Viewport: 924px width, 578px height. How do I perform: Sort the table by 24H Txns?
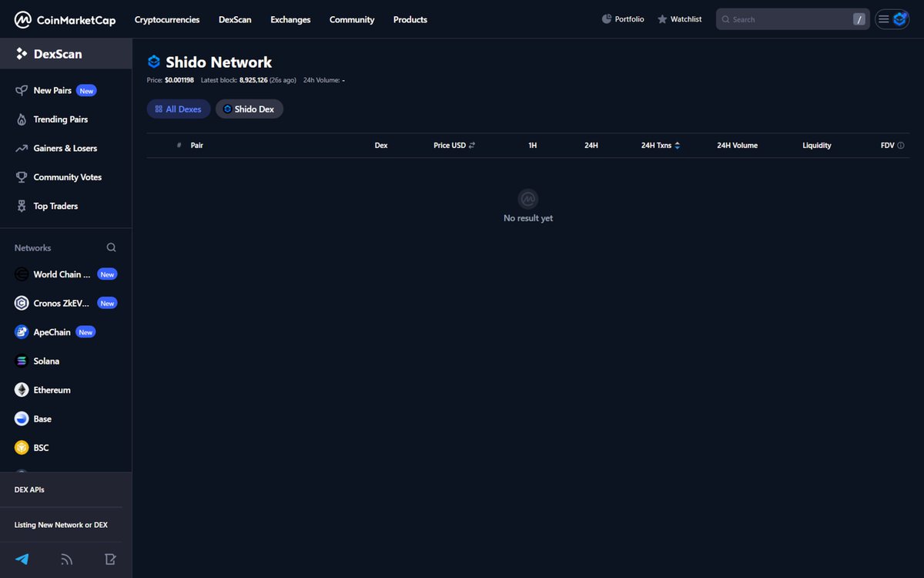tap(677, 145)
